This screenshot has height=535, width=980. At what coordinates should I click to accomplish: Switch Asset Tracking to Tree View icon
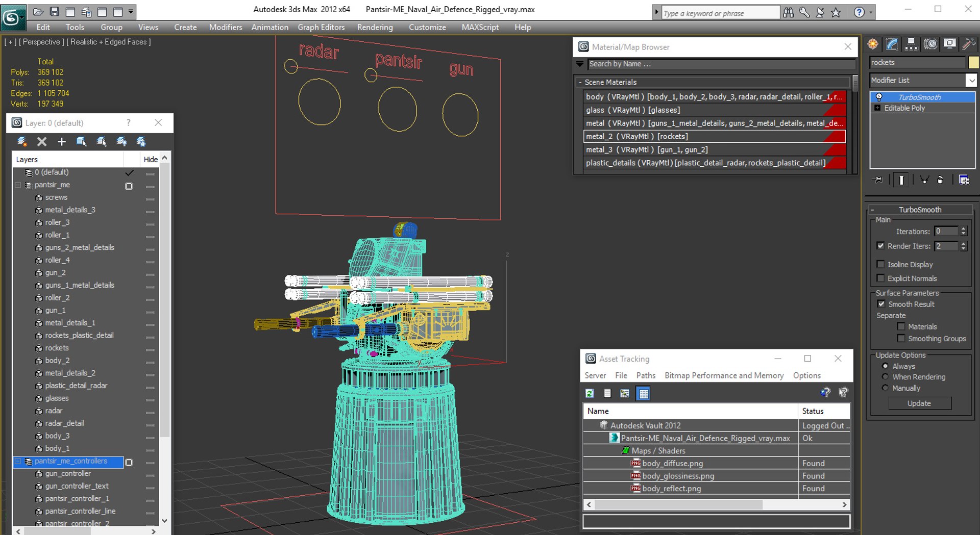[x=625, y=393]
